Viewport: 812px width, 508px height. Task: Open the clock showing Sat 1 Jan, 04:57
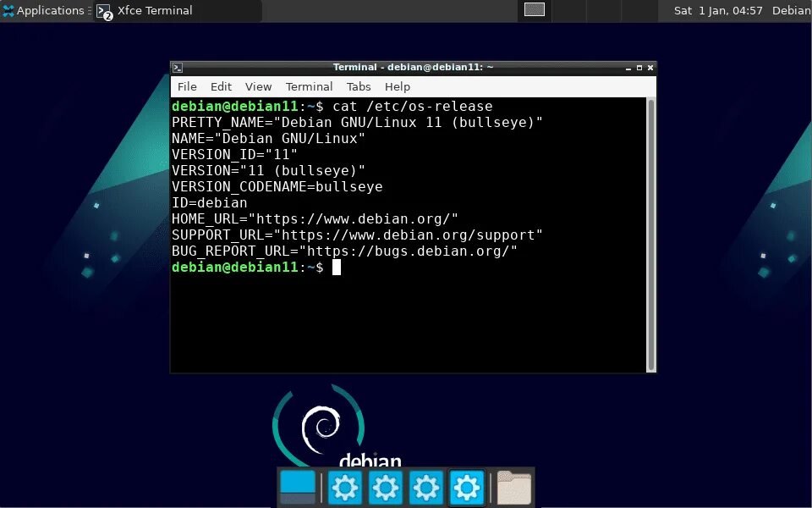718,10
